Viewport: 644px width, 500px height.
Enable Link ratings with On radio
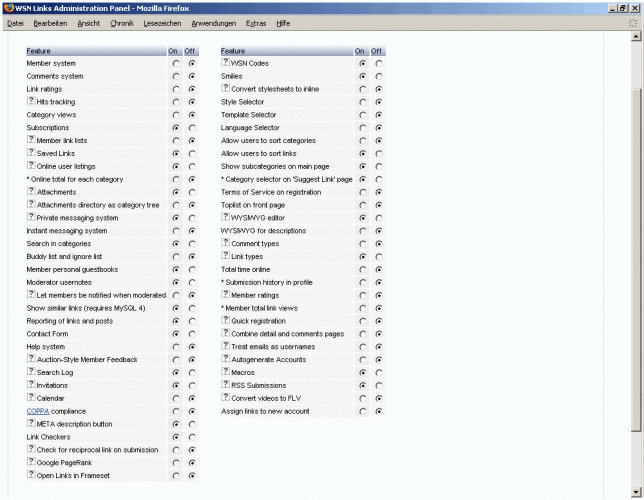click(x=176, y=89)
